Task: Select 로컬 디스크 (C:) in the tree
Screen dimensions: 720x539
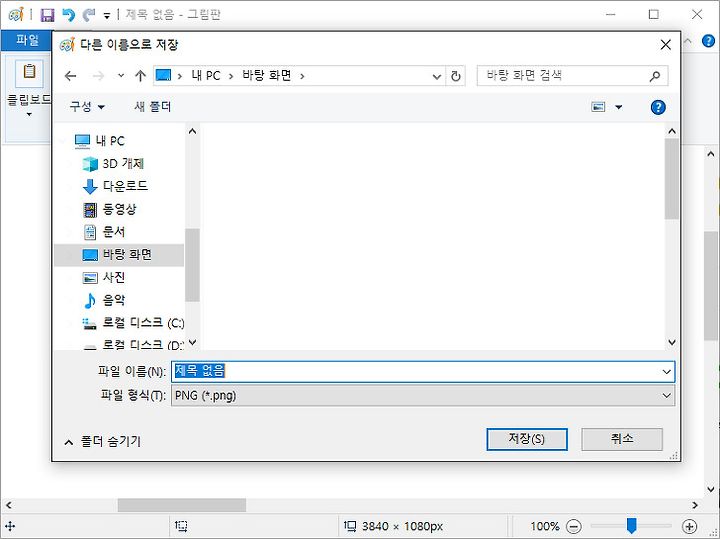Action: (143, 323)
